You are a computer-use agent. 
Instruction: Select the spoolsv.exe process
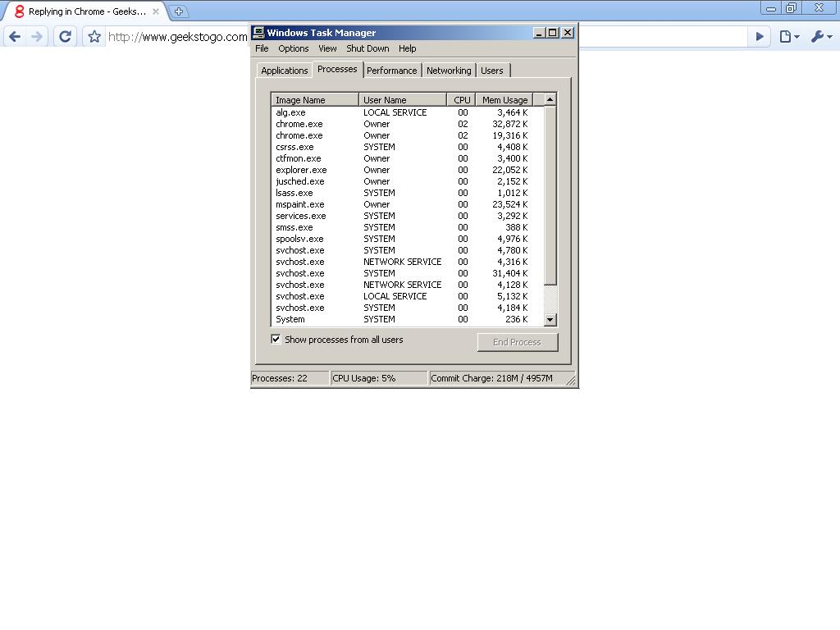pos(407,239)
